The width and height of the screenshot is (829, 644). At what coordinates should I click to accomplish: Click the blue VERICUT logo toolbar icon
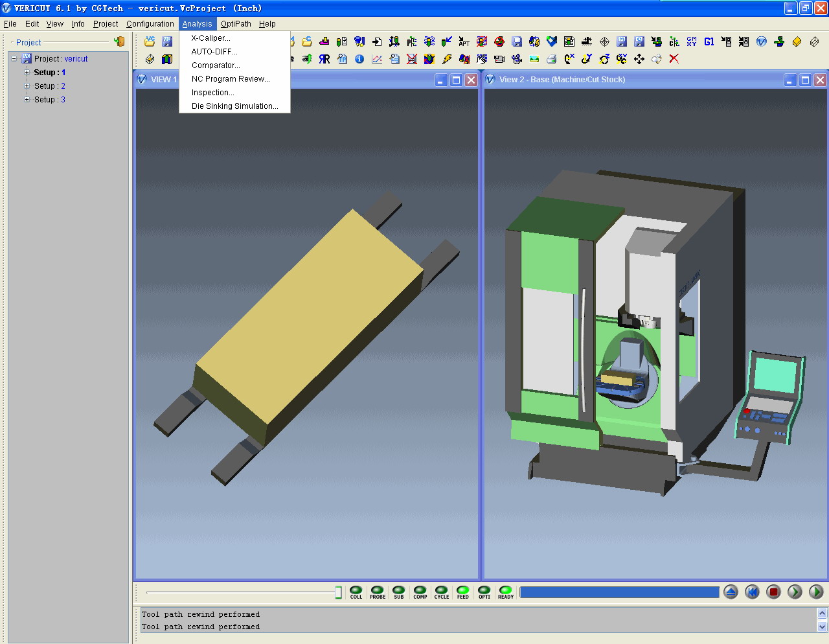pyautogui.click(x=762, y=41)
